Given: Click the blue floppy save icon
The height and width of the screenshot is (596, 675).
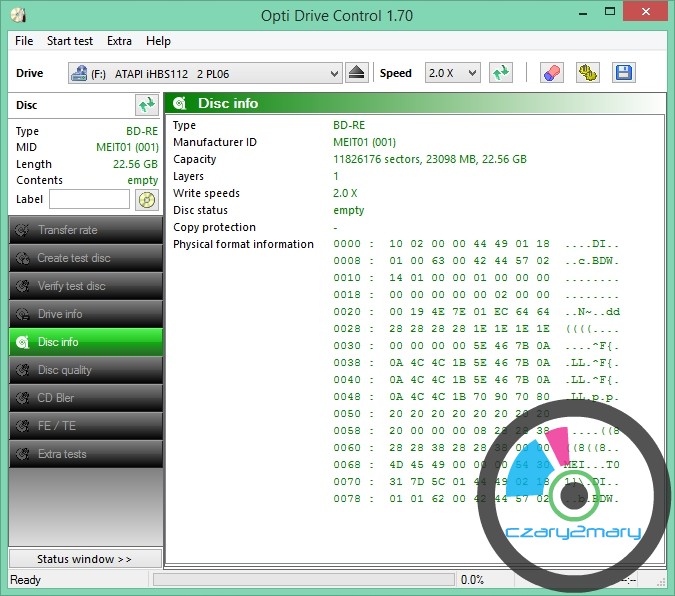Looking at the screenshot, I should coord(623,73).
